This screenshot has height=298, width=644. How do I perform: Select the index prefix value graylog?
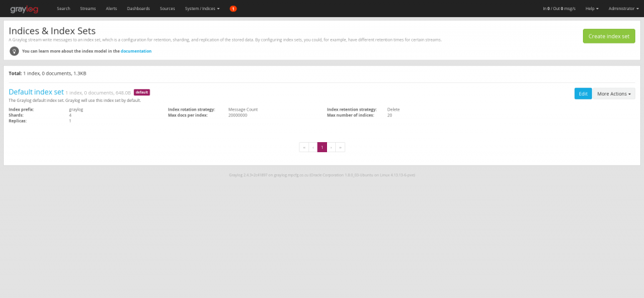pos(76,109)
